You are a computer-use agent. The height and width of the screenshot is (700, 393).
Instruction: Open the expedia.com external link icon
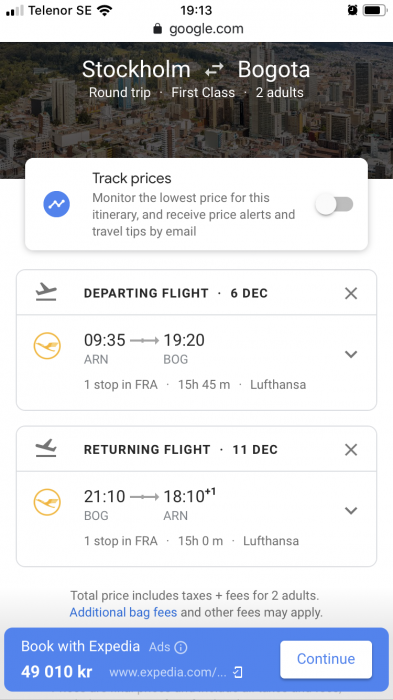pyautogui.click(x=238, y=672)
